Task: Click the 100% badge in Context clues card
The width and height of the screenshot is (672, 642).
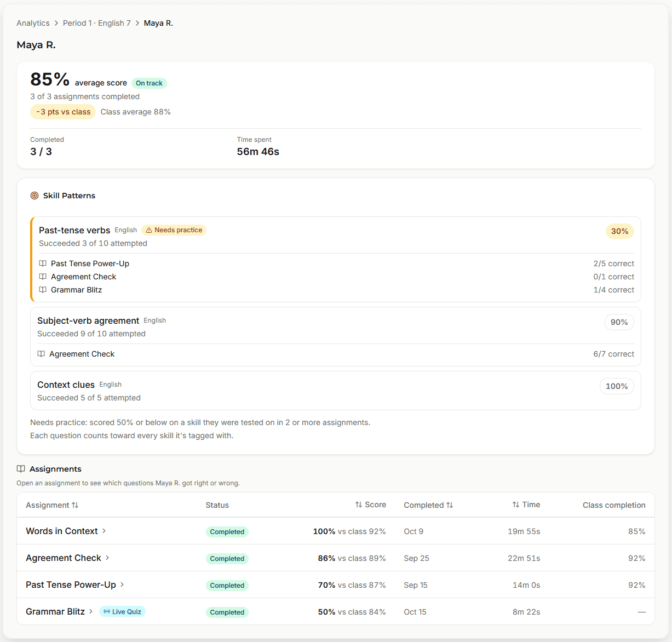Action: pyautogui.click(x=617, y=386)
